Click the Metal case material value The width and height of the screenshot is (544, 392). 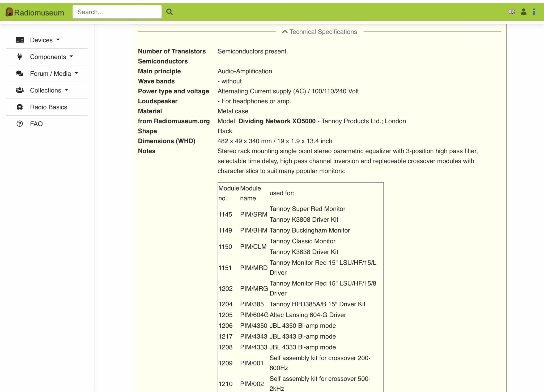[x=233, y=111]
